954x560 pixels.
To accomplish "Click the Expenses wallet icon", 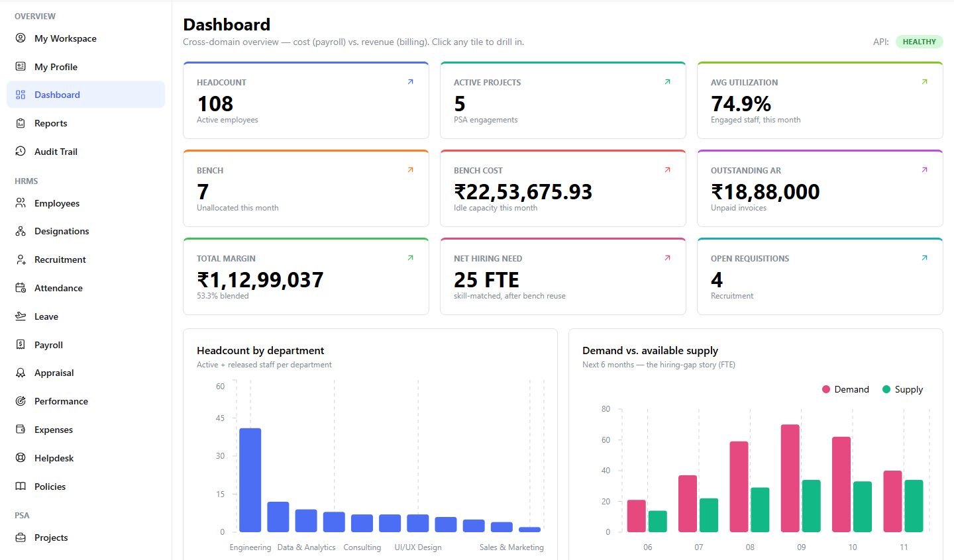I will pos(21,430).
